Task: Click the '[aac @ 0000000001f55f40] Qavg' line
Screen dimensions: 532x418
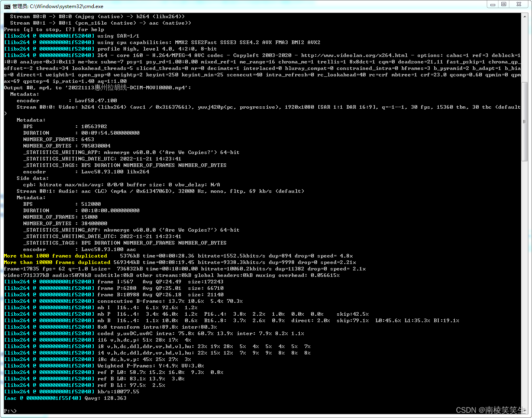Action: pos(65,398)
